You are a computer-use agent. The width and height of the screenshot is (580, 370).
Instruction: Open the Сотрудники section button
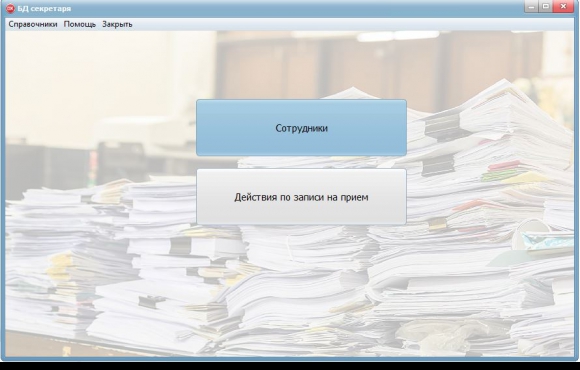301,128
